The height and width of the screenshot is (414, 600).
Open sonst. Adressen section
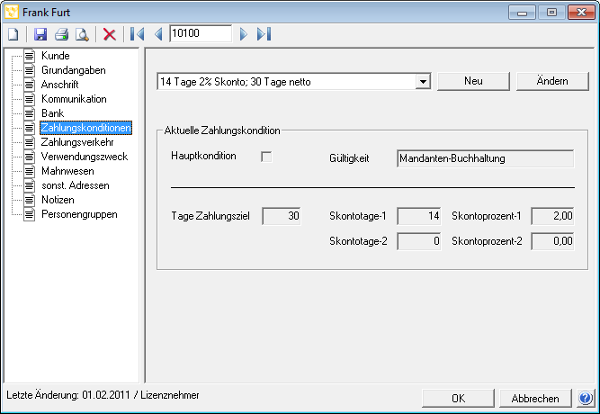75,185
